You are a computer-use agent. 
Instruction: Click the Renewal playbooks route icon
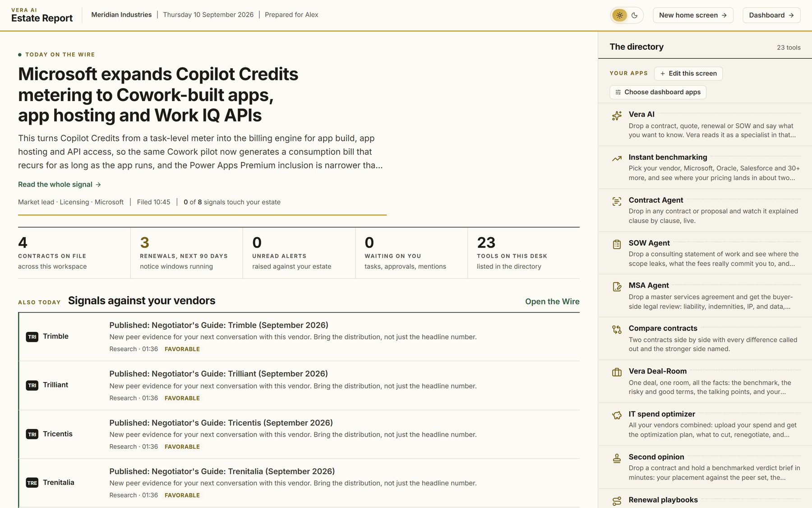pyautogui.click(x=617, y=501)
